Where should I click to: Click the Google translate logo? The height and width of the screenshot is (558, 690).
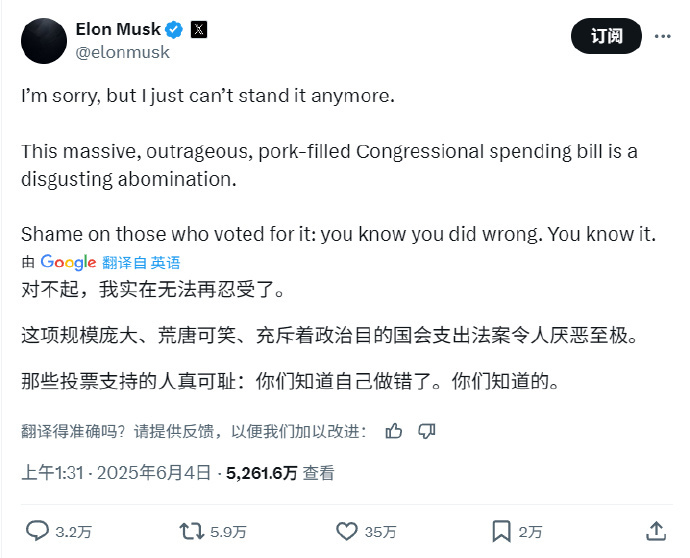pyautogui.click(x=68, y=262)
